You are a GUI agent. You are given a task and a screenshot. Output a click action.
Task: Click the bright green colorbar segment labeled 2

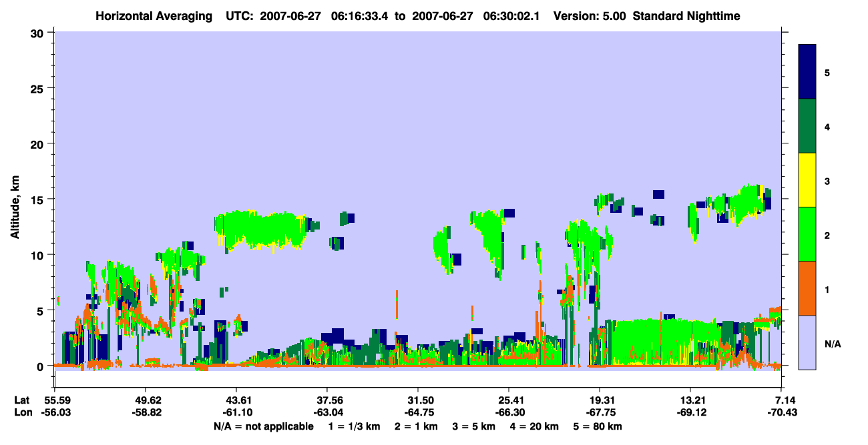click(x=807, y=234)
